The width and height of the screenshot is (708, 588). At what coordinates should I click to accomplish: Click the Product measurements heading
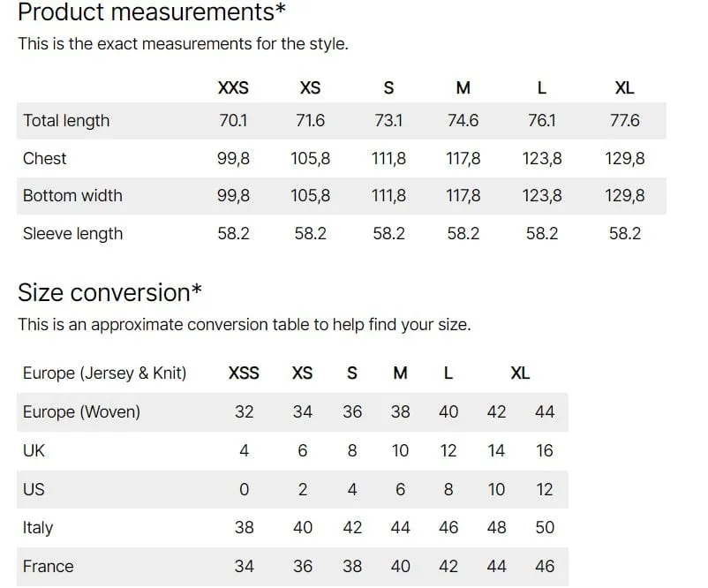click(x=152, y=11)
